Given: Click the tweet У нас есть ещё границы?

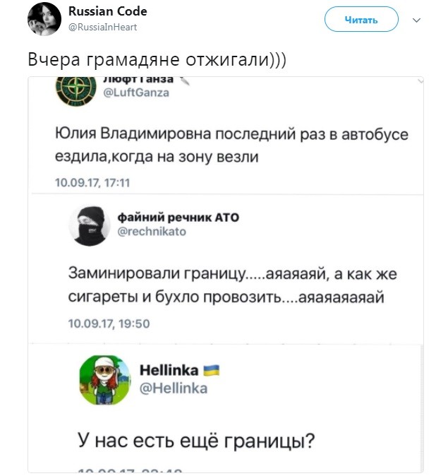Looking at the screenshot, I should (196, 442).
